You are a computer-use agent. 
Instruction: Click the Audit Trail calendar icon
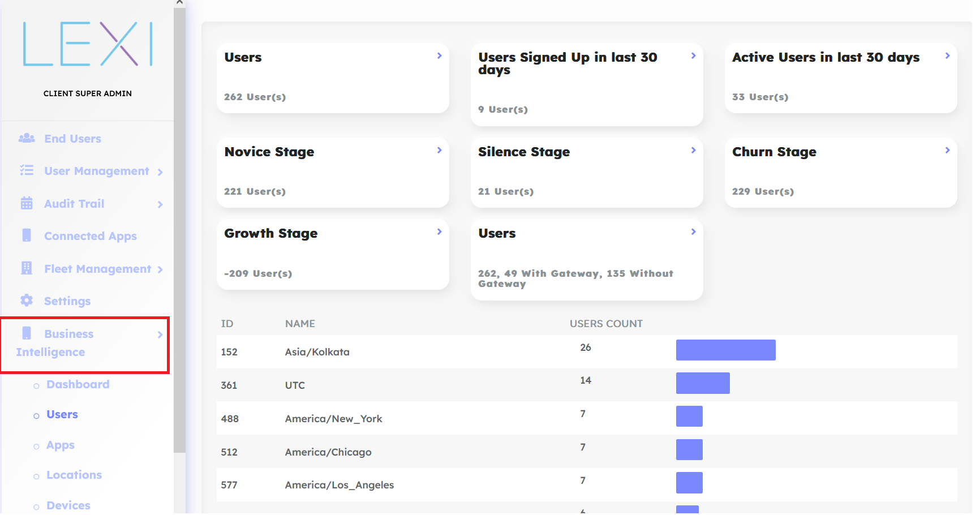click(27, 204)
